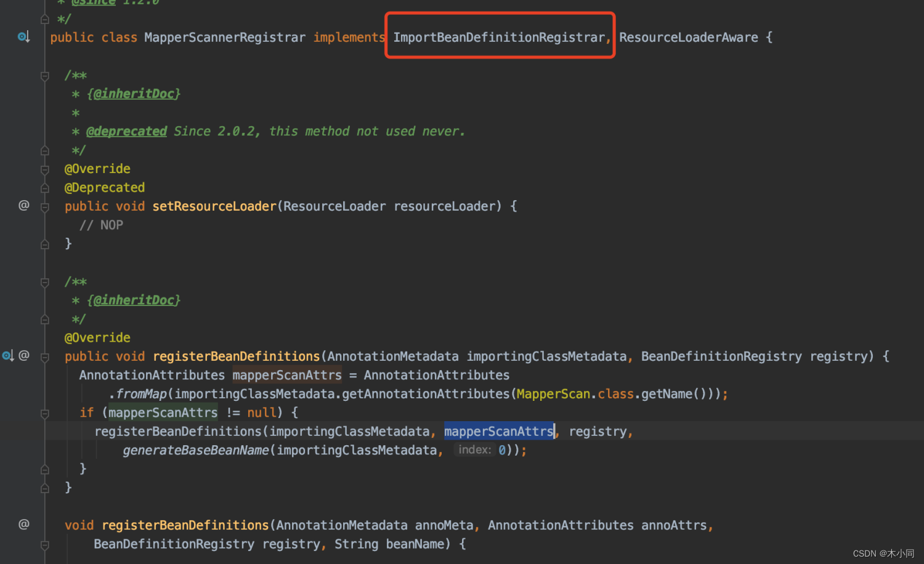Collapse Javadoc above public registerBeanDefinitions method
Image resolution: width=924 pixels, height=564 pixels.
tap(45, 283)
